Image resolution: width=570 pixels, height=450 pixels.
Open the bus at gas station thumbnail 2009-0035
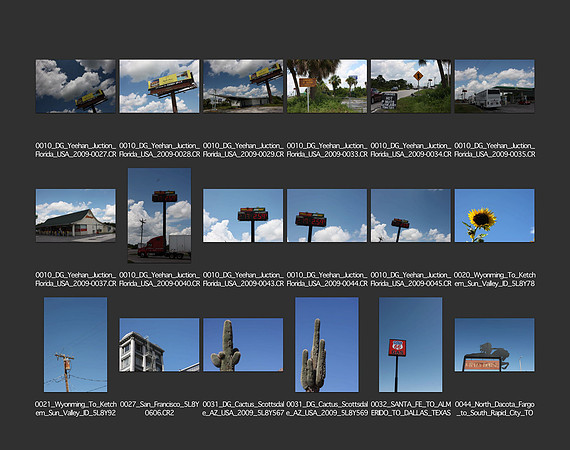(x=494, y=86)
